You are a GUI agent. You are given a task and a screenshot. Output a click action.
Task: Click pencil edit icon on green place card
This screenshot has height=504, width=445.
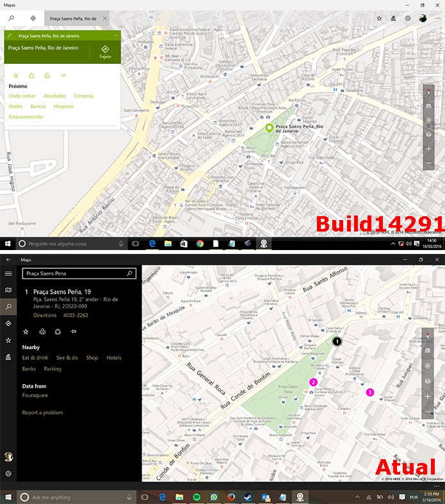tap(10, 36)
